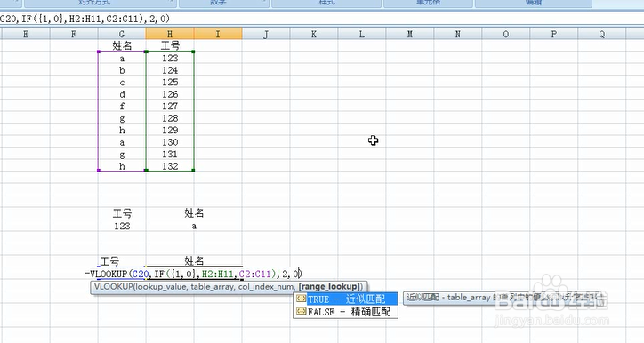This screenshot has width=644, height=343.
Task: Click the formula bar text
Action: (85, 19)
